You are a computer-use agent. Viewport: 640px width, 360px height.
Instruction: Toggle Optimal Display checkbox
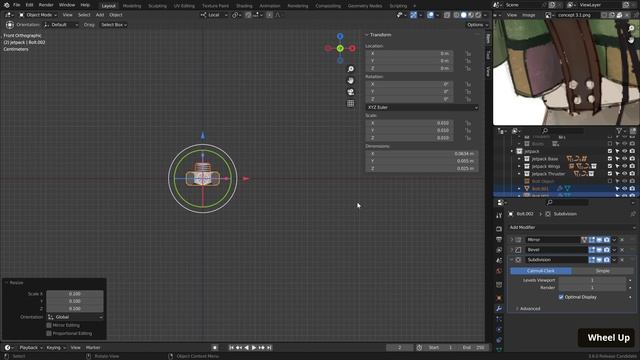pyautogui.click(x=561, y=297)
